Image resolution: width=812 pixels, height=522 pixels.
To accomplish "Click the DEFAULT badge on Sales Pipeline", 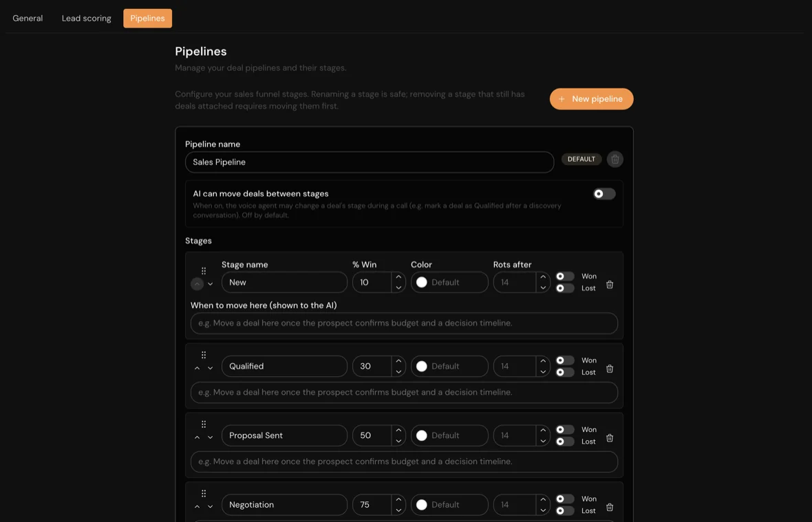I will click(581, 160).
